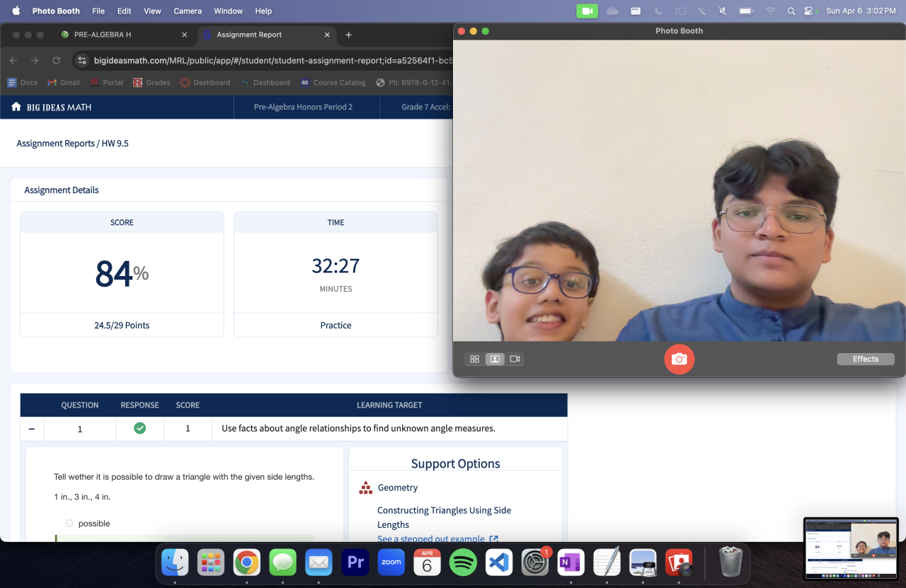Viewport: 906px width, 588px height.
Task: Open the Portal bookmark
Action: (x=106, y=83)
